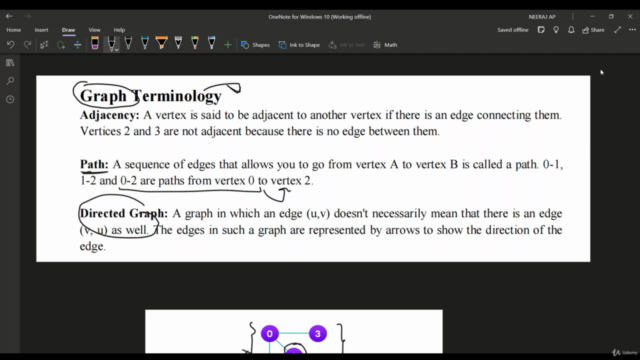The image size is (640, 360).
Task: Click the lightbulb Tell Me icon
Action: tap(556, 30)
